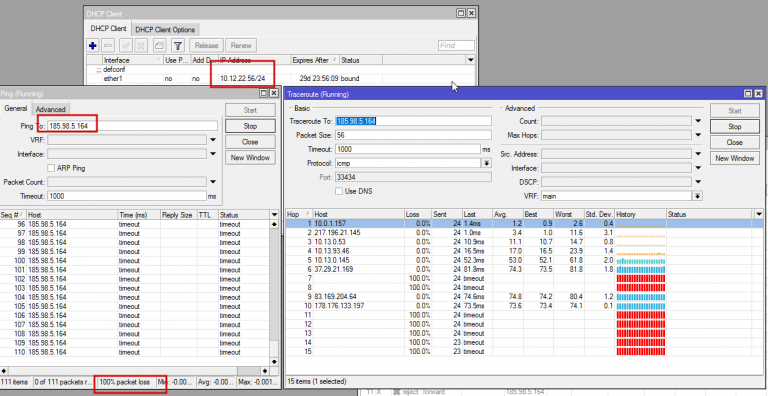Select the DHCP Client tab
Viewport: 768px width, 396px height.
(x=108, y=29)
